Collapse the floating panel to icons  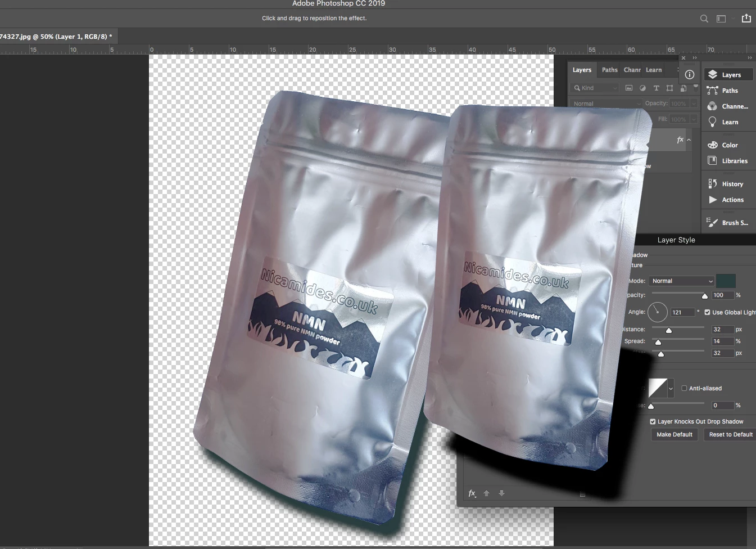click(x=695, y=58)
